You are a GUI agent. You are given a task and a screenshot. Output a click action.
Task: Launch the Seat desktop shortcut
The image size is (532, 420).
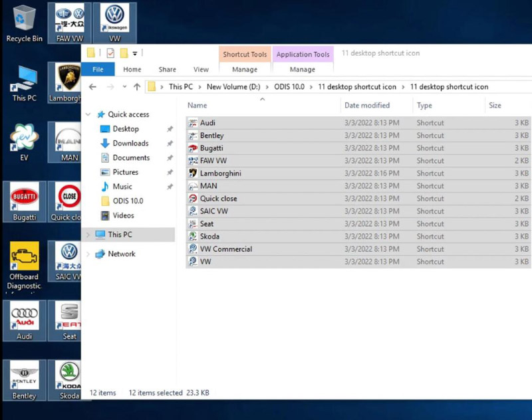click(x=65, y=321)
